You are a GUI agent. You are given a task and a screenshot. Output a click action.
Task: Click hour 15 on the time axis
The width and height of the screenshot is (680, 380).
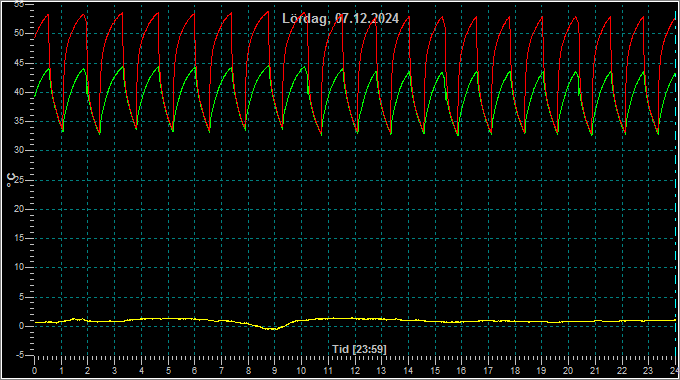tap(435, 371)
